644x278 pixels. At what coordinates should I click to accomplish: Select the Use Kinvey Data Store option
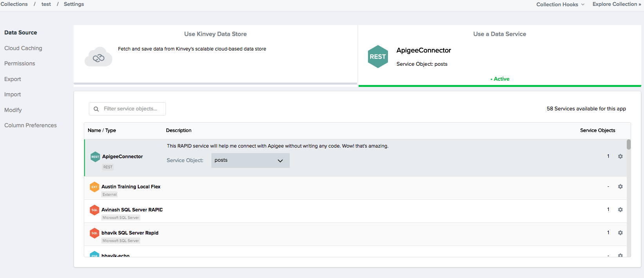pyautogui.click(x=215, y=34)
